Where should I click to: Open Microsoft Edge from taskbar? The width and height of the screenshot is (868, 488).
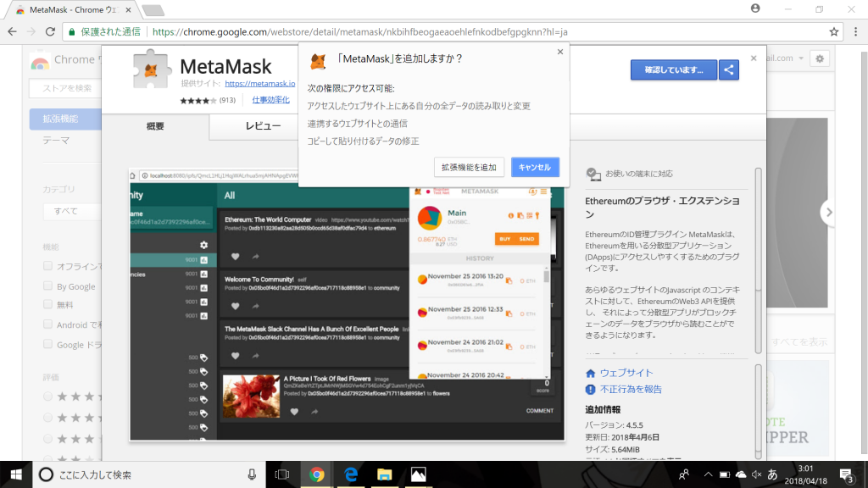pyautogui.click(x=351, y=474)
